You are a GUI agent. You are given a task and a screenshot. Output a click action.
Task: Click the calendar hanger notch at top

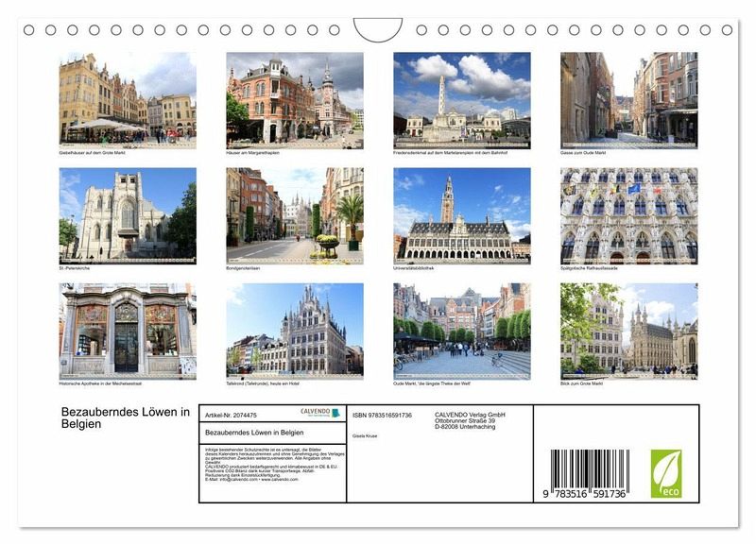click(x=377, y=30)
